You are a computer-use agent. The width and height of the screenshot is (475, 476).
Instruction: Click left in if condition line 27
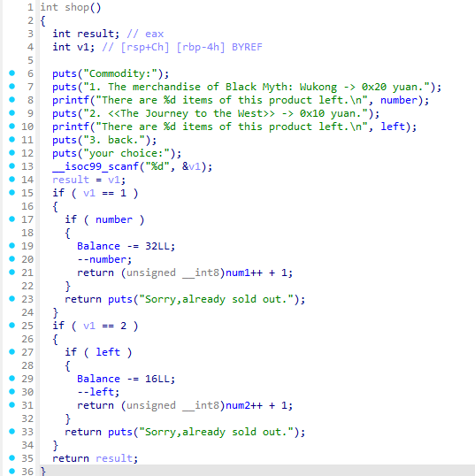(x=108, y=352)
